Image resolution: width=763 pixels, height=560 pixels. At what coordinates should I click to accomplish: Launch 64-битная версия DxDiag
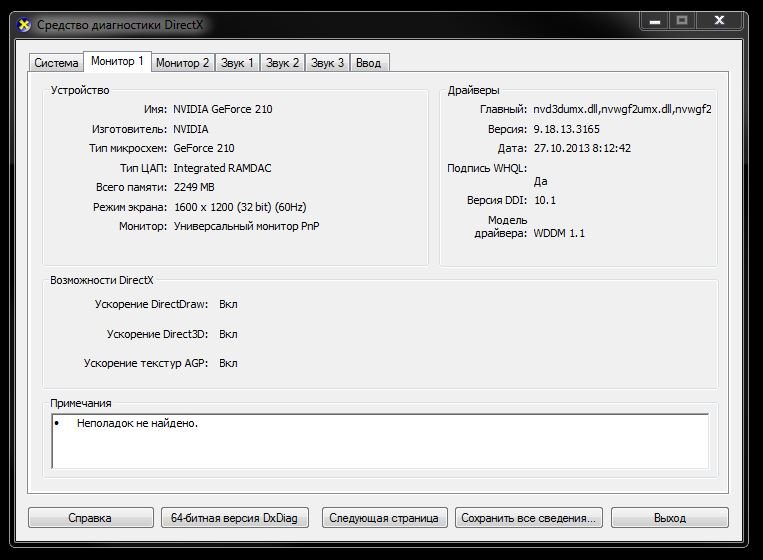pos(234,518)
